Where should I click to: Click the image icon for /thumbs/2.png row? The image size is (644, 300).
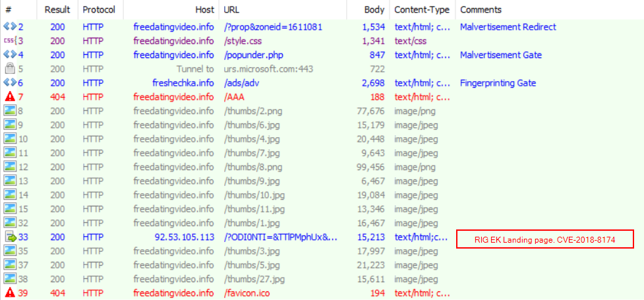(x=10, y=111)
